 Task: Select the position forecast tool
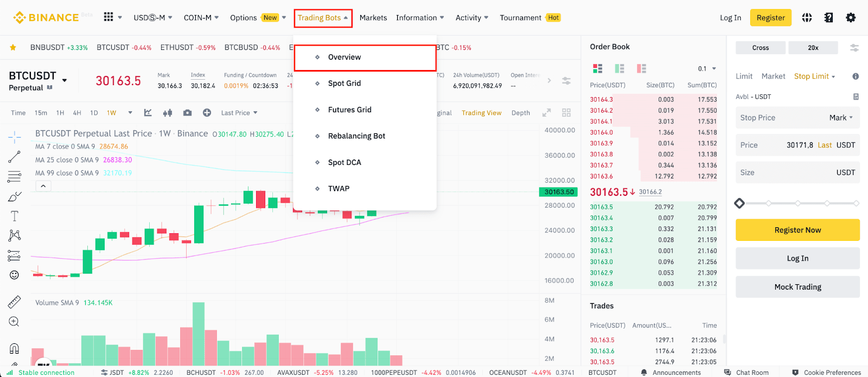tap(15, 255)
